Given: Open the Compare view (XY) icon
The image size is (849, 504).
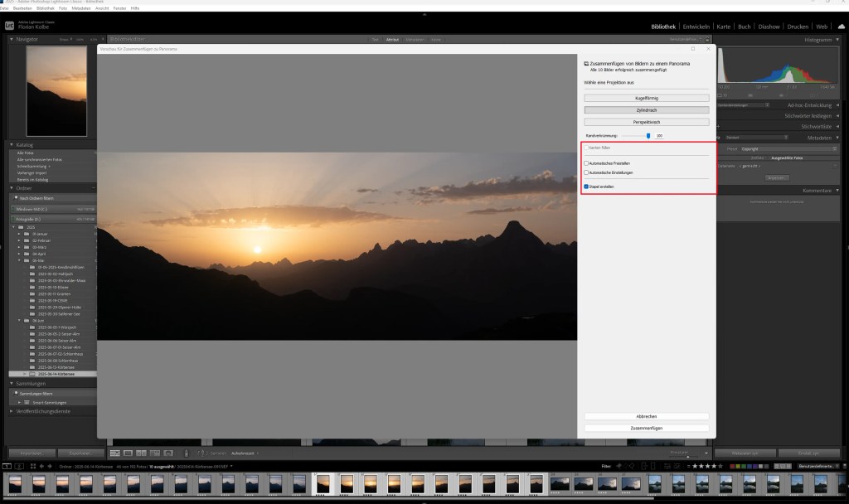Looking at the screenshot, I should point(141,453).
